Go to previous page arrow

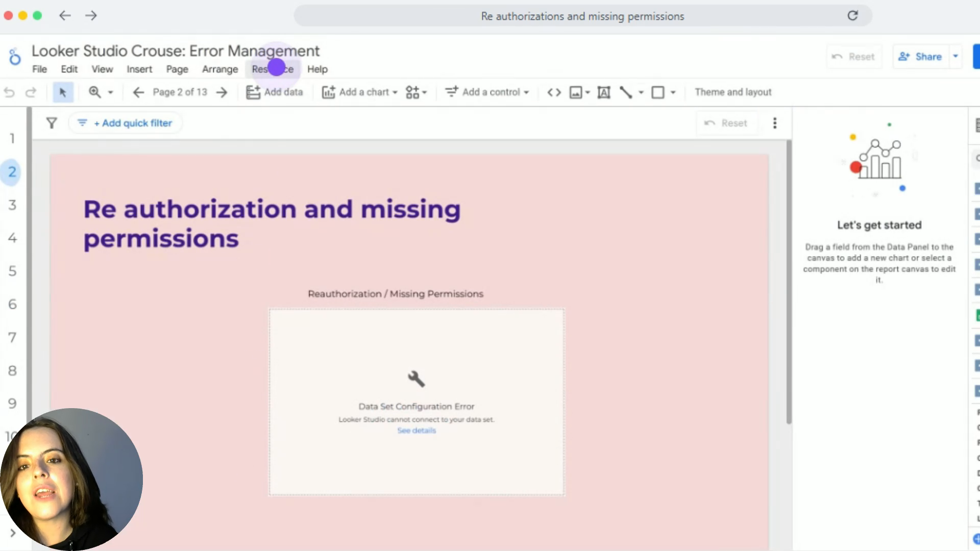[138, 92]
